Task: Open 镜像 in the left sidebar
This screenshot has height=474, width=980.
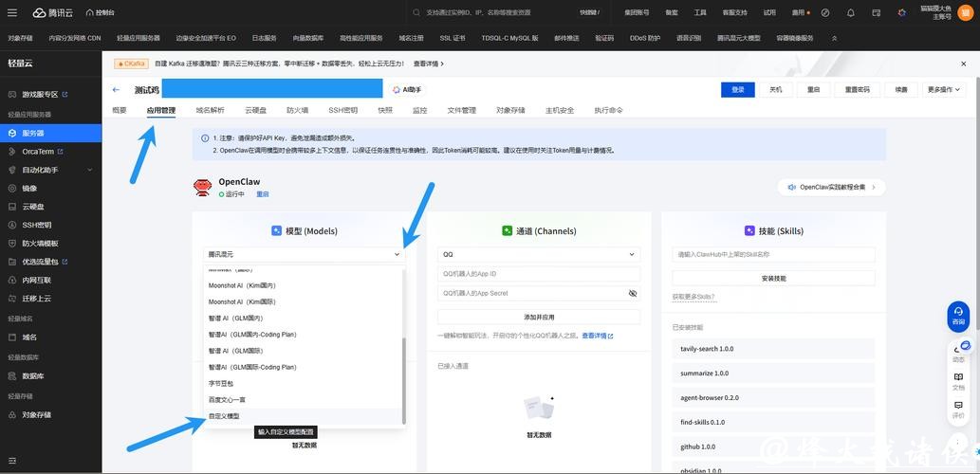Action: [29, 188]
